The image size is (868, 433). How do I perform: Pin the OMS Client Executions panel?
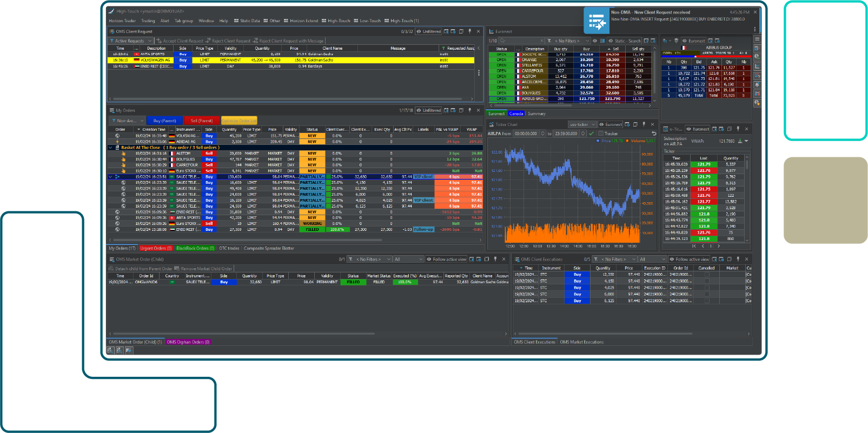click(738, 259)
